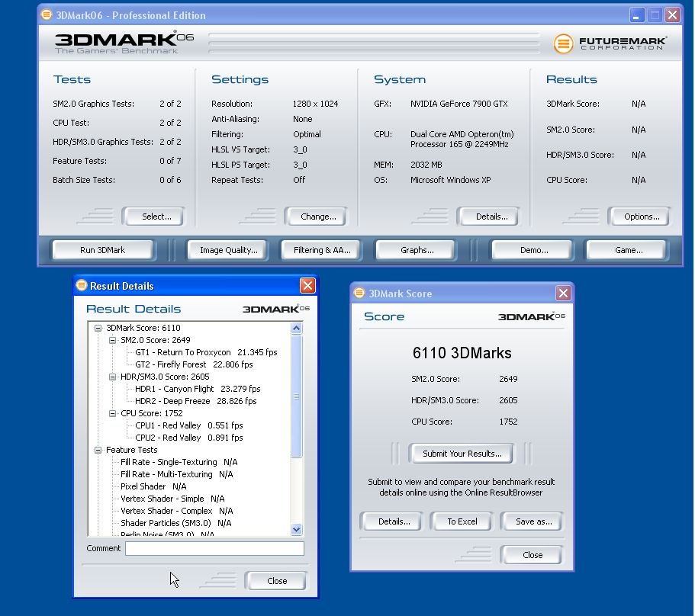The height and width of the screenshot is (616, 695).
Task: Launch the Demo... button
Action: click(x=533, y=250)
